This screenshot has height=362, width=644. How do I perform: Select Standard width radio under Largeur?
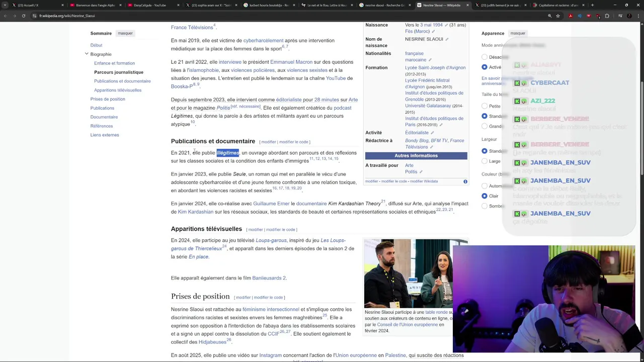[485, 151]
